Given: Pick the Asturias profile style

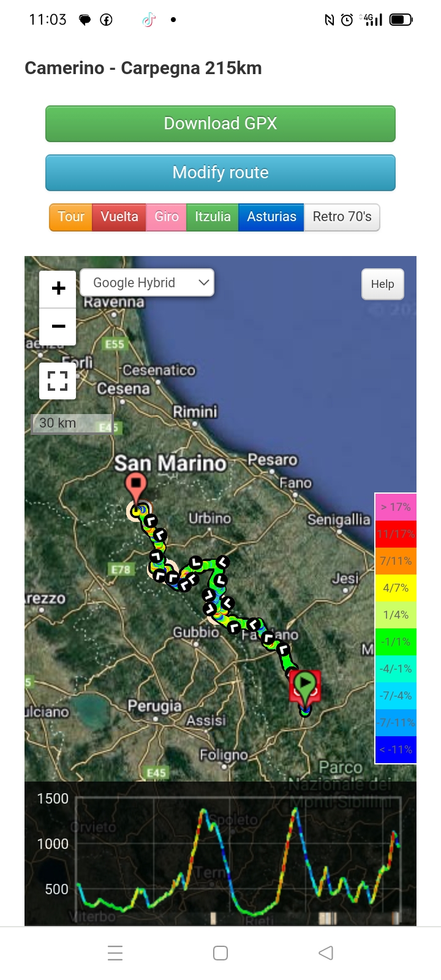Looking at the screenshot, I should coord(271,217).
